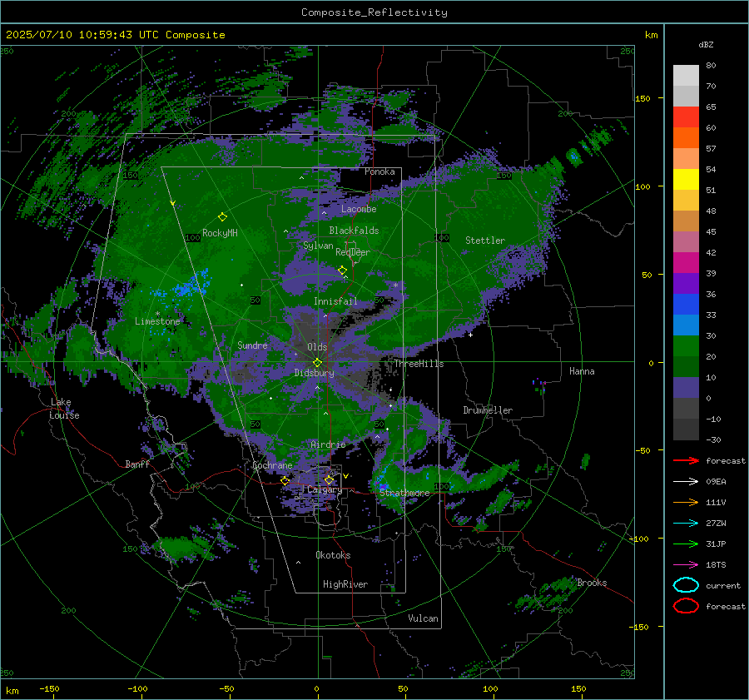Click the red forecast ellipse legend icon
The height and width of the screenshot is (700, 749).
point(686,606)
